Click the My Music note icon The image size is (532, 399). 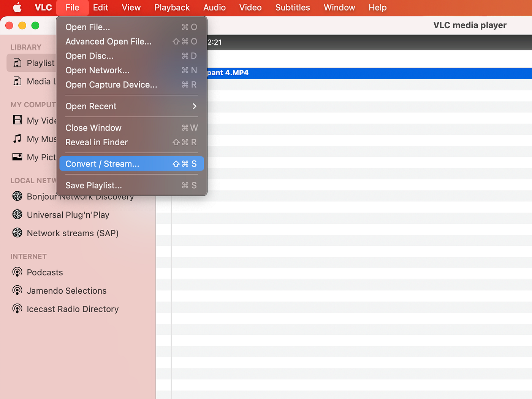pos(17,138)
